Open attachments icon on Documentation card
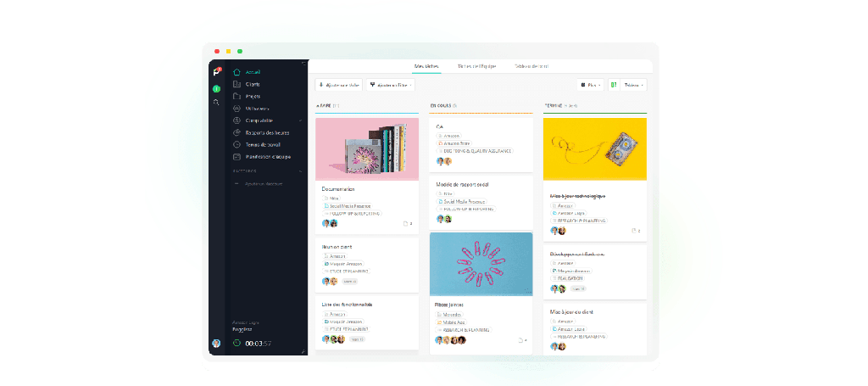This screenshot has width=868, height=386. pos(408,224)
